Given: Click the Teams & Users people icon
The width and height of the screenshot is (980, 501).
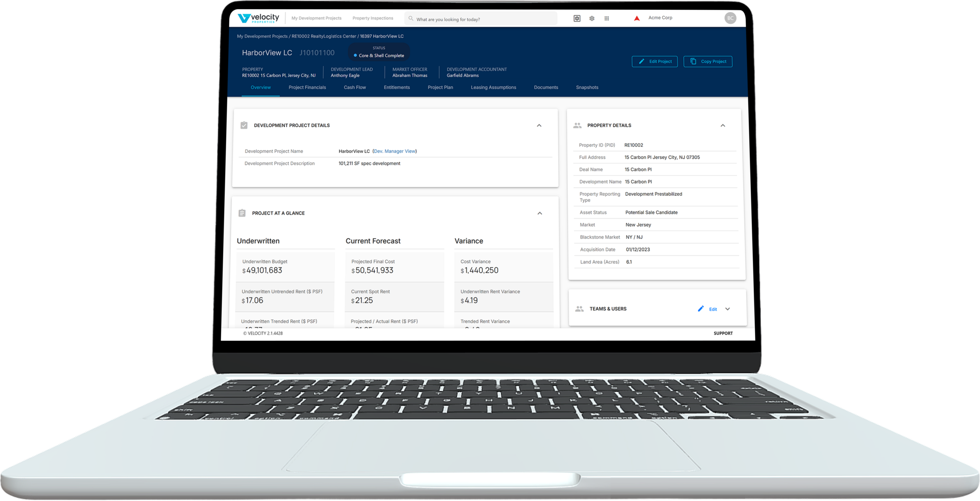Looking at the screenshot, I should (x=580, y=309).
